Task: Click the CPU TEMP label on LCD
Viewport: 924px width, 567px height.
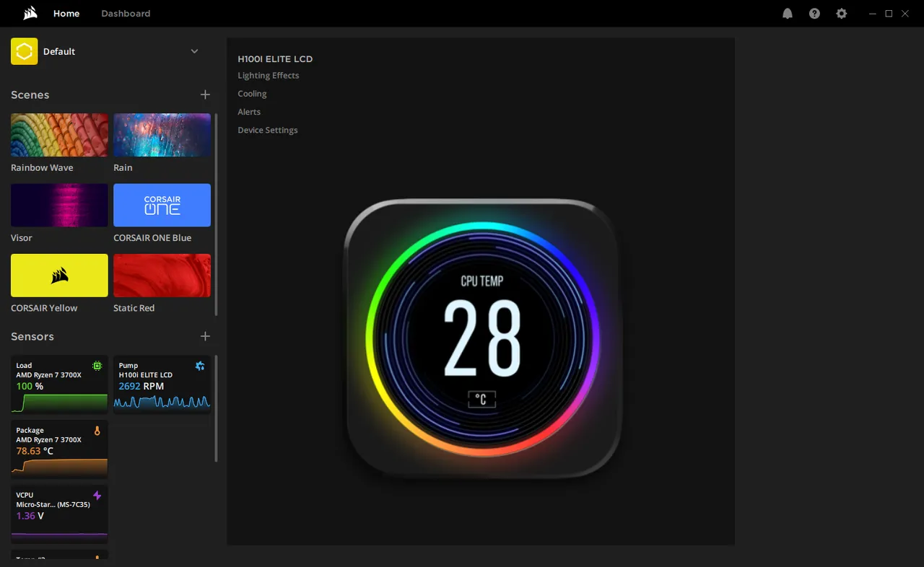Action: point(482,281)
